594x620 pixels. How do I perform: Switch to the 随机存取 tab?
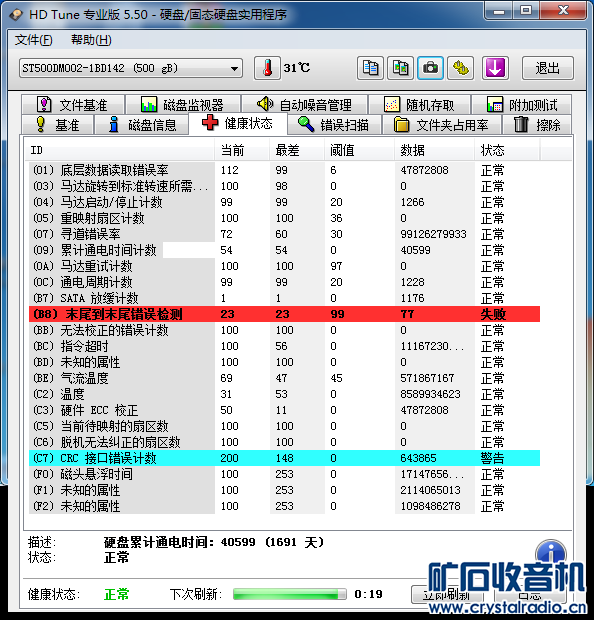click(419, 105)
